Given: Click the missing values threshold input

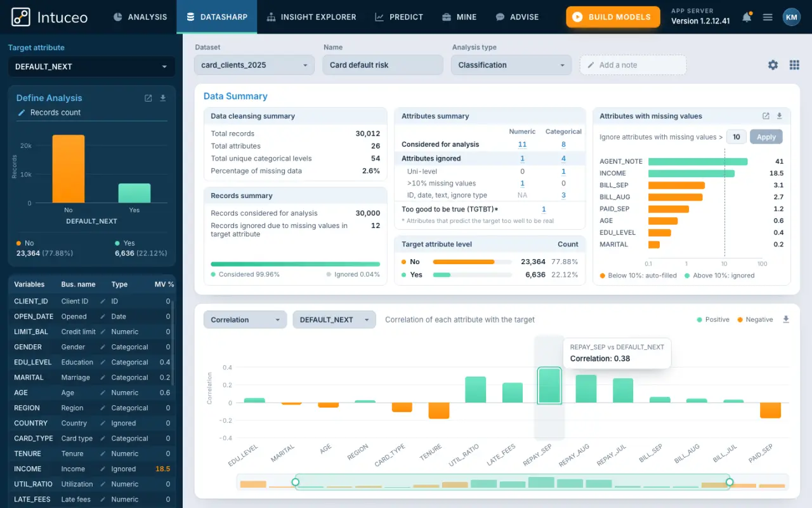Looking at the screenshot, I should click(x=736, y=137).
